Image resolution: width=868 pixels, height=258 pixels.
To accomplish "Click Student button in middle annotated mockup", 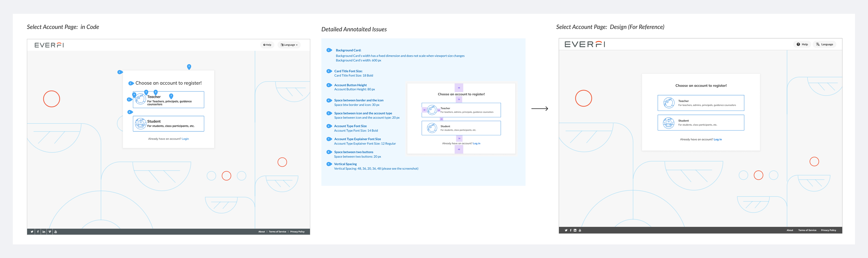I will point(461,128).
